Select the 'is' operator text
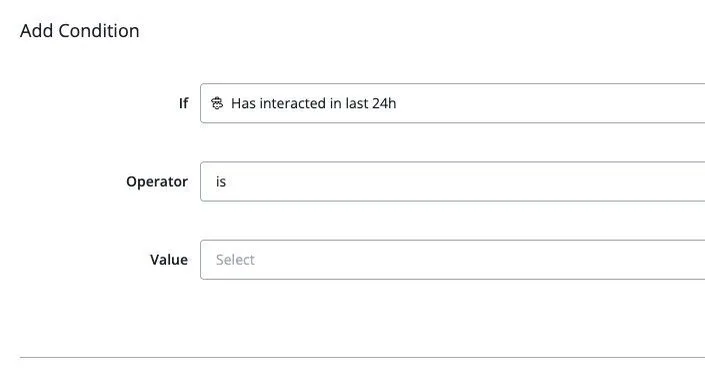 221,181
